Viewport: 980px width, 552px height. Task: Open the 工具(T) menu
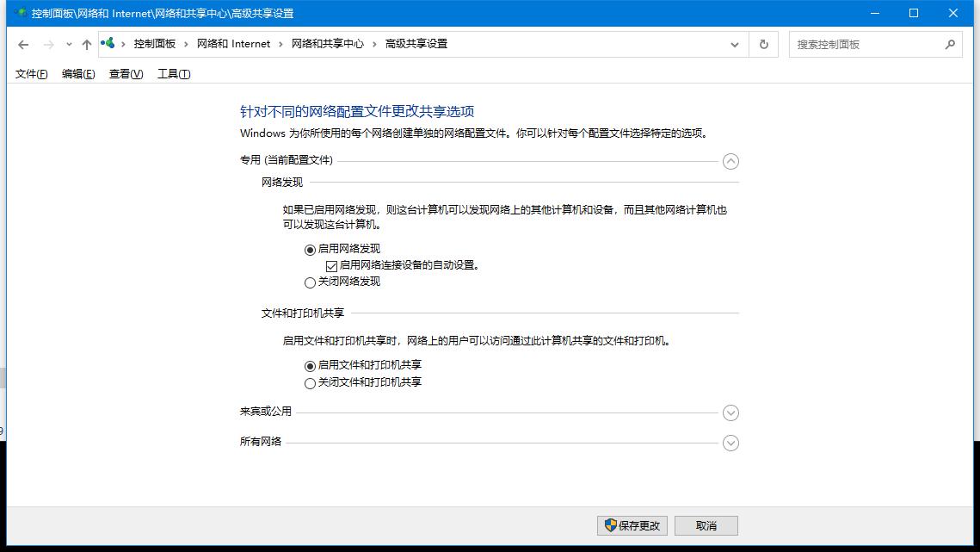[x=171, y=74]
